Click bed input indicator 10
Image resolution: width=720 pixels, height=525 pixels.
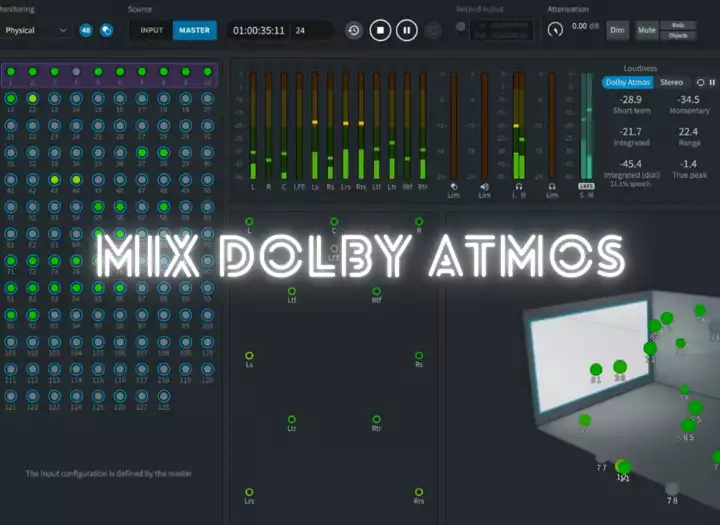point(208,72)
